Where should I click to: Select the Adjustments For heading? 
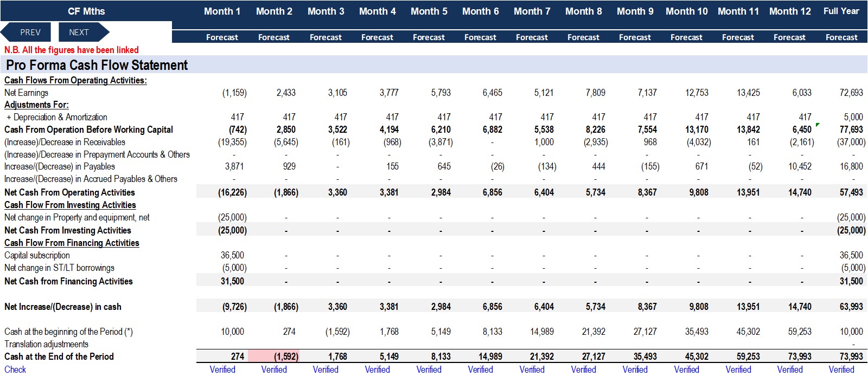pos(36,105)
